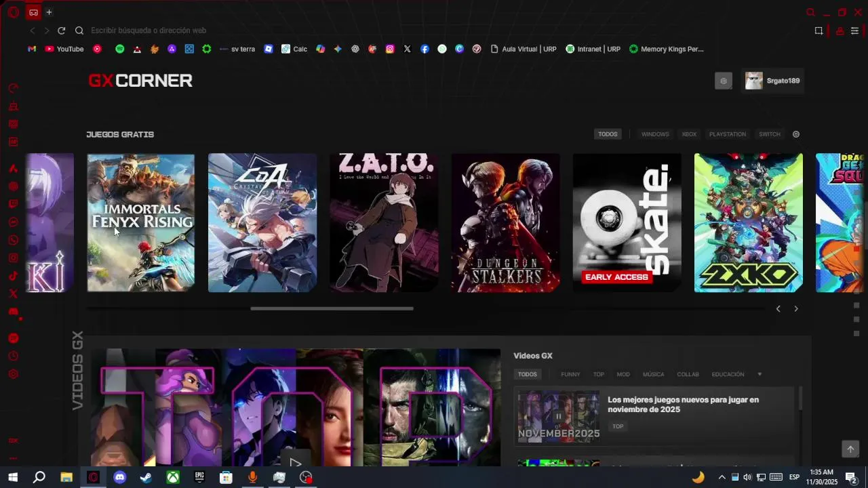Select the PLAYSTATION platform filter
Image resolution: width=868 pixels, height=488 pixels.
tap(728, 134)
